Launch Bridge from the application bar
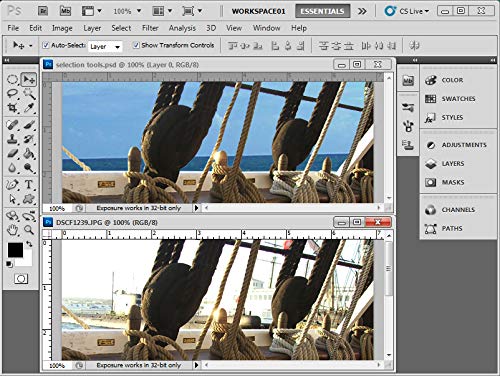 click(43, 11)
